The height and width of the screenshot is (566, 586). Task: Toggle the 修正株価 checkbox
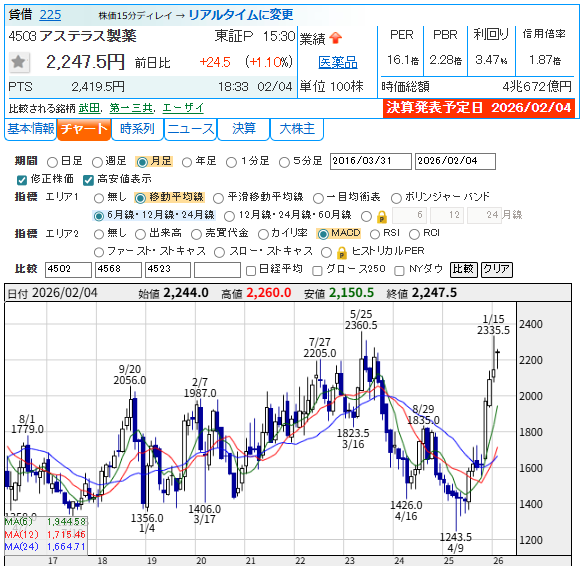tap(22, 180)
